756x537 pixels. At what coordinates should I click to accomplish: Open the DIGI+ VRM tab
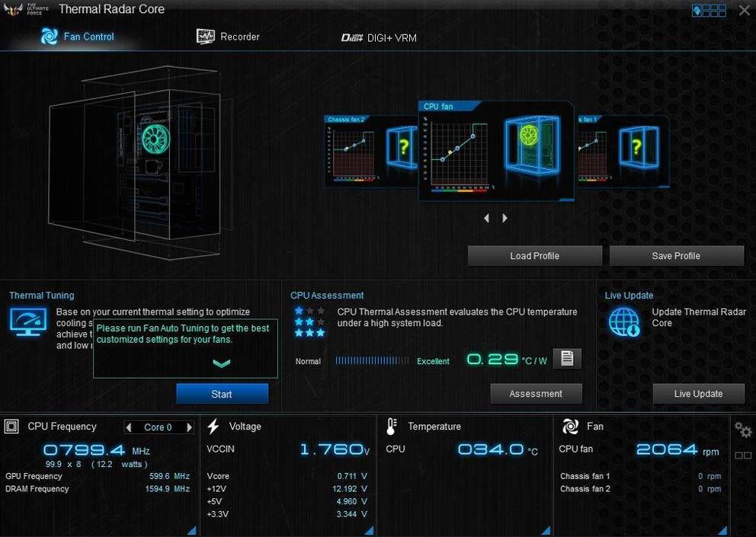pyautogui.click(x=379, y=37)
